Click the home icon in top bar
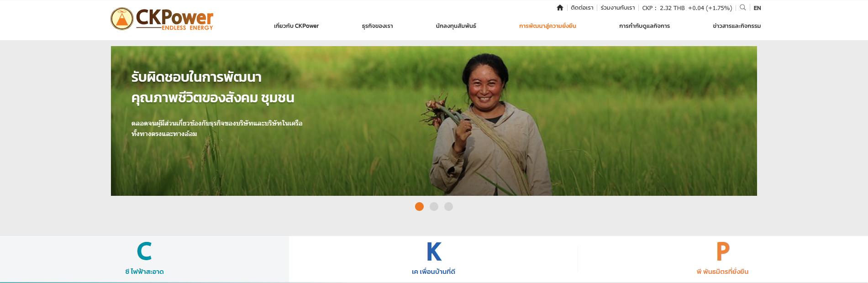Screen dimensions: 868x283 click(560, 8)
